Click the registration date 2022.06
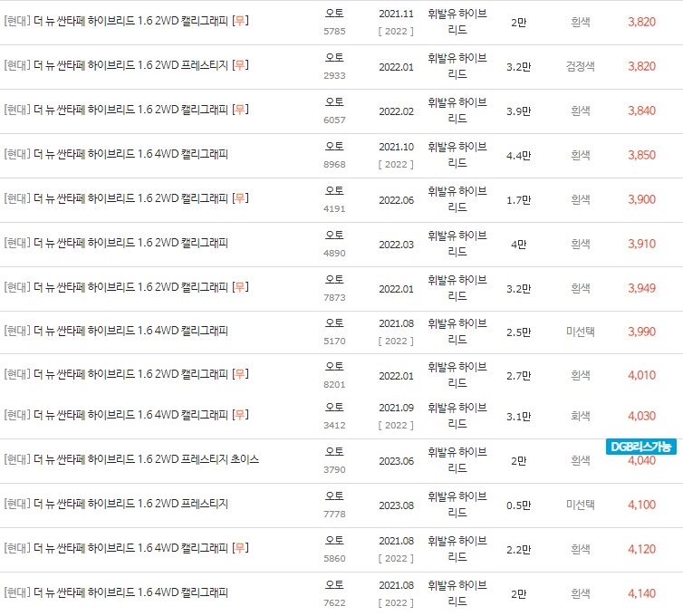683x616 pixels. (396, 200)
